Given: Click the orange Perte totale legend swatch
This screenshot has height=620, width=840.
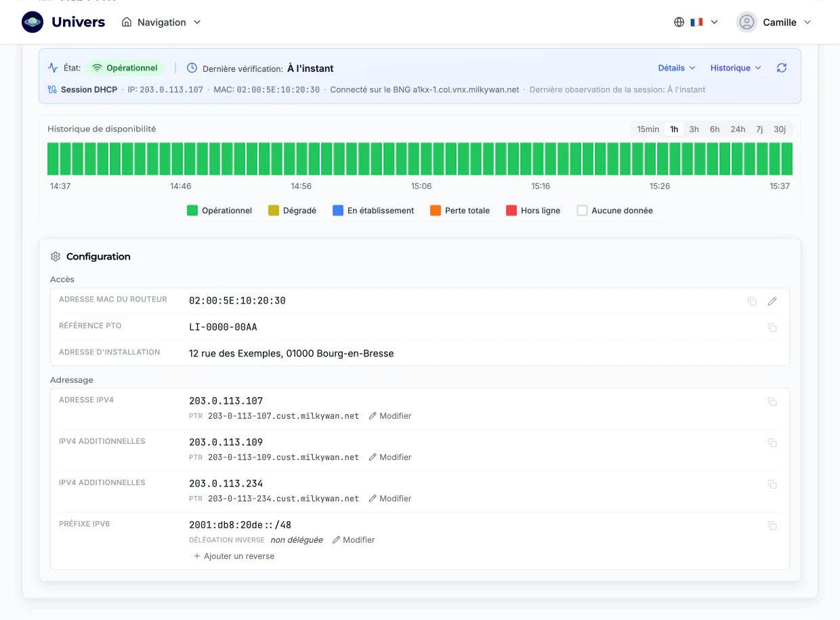Looking at the screenshot, I should pyautogui.click(x=436, y=211).
